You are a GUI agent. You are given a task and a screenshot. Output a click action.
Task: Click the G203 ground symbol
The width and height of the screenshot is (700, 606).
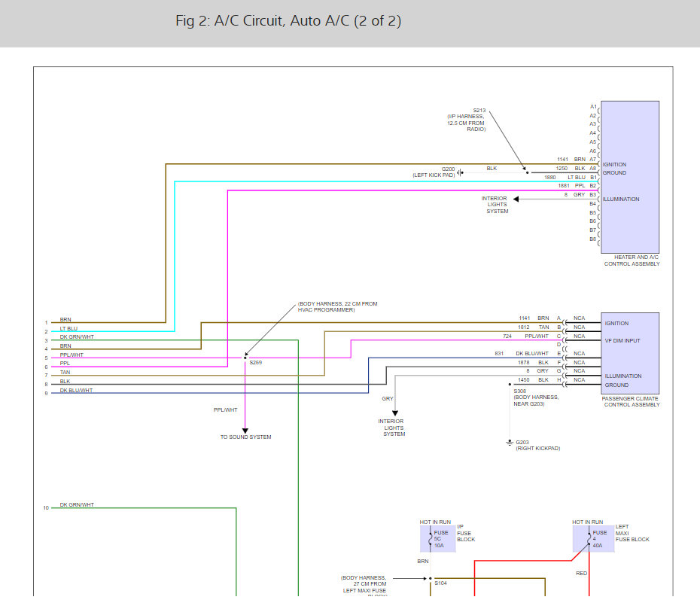pos(510,443)
